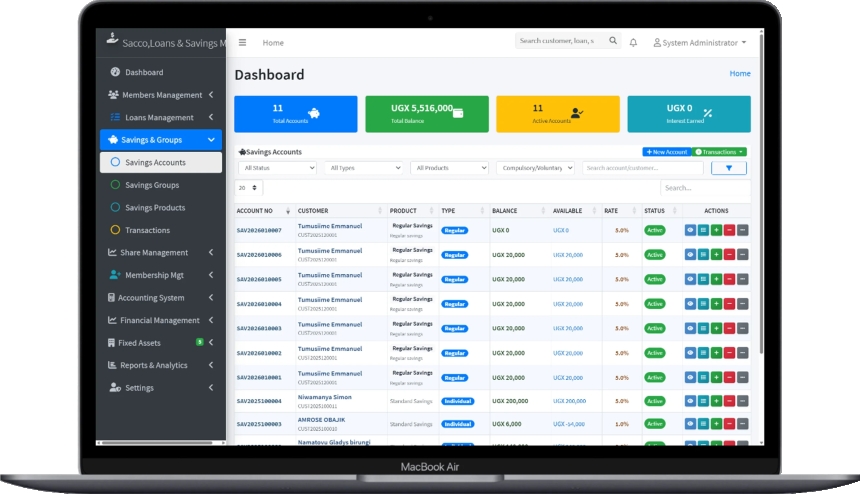Select Savings Groups radio-style sidebar item

pos(152,185)
